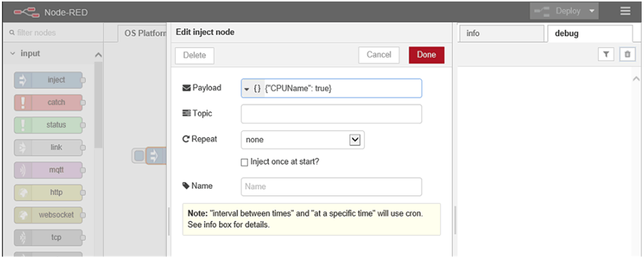The image size is (644, 257).
Task: Click the inject node button on canvas
Action: pyautogui.click(x=139, y=156)
